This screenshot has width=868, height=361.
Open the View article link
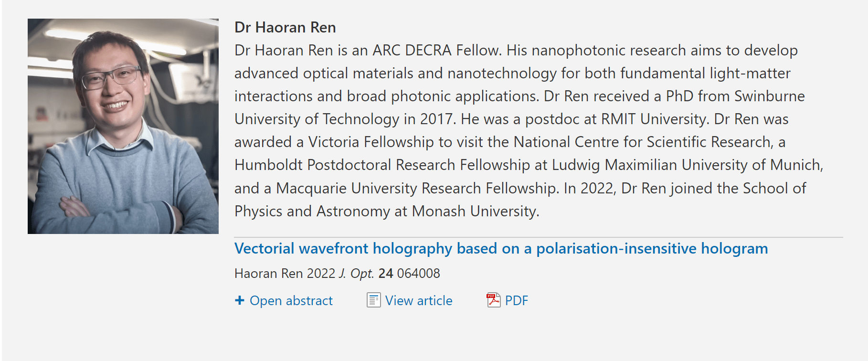point(419,301)
